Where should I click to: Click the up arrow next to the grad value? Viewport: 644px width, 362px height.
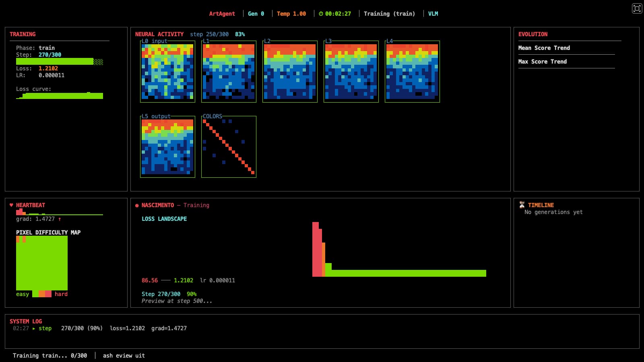(x=60, y=219)
